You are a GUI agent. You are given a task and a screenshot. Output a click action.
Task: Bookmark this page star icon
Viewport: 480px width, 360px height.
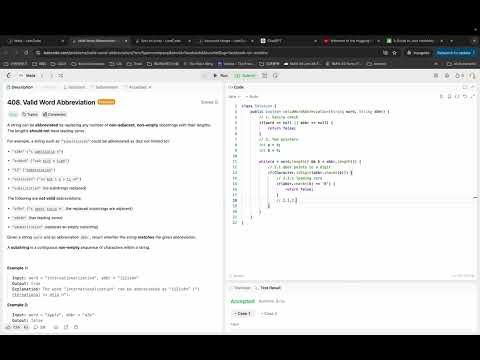click(x=395, y=53)
